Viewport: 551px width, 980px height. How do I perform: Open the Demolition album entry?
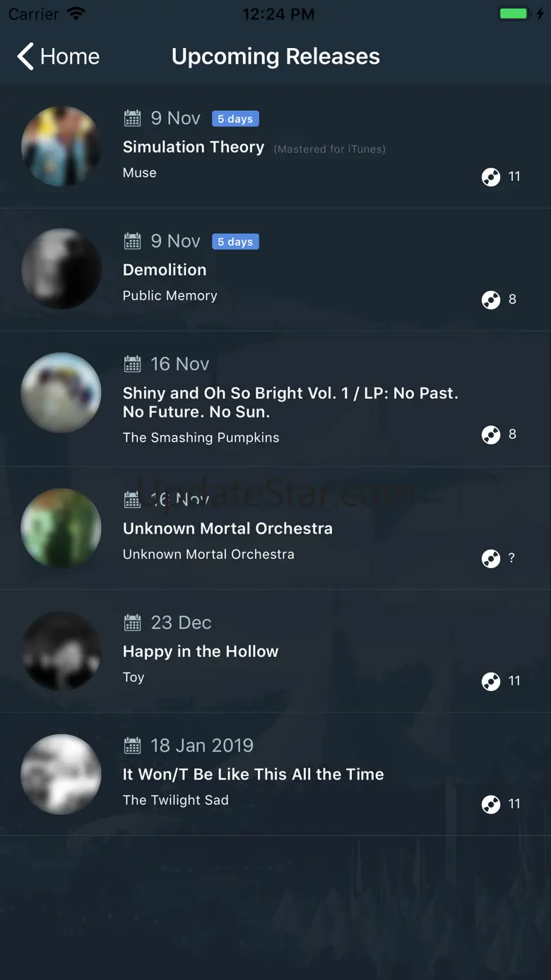tap(165, 270)
